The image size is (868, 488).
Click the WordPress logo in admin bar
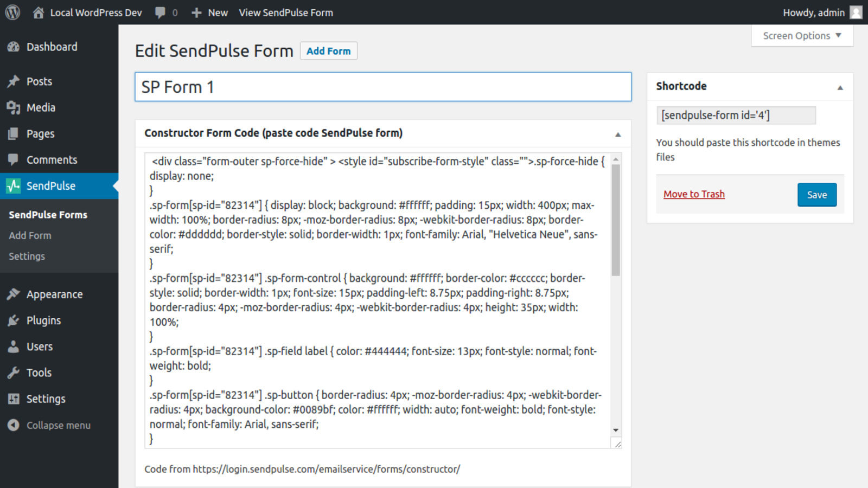click(11, 12)
